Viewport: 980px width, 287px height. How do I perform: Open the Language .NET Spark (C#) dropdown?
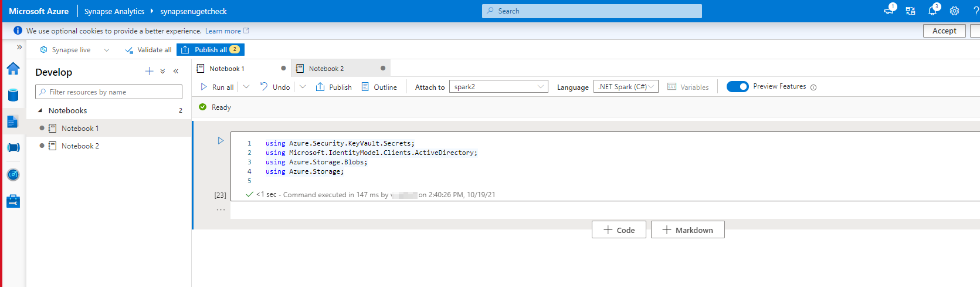(x=626, y=86)
